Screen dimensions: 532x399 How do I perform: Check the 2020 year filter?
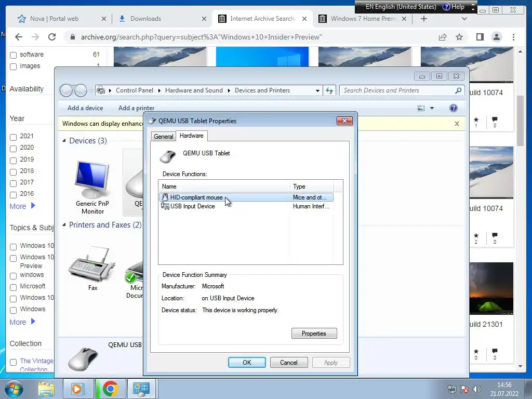[13, 149]
